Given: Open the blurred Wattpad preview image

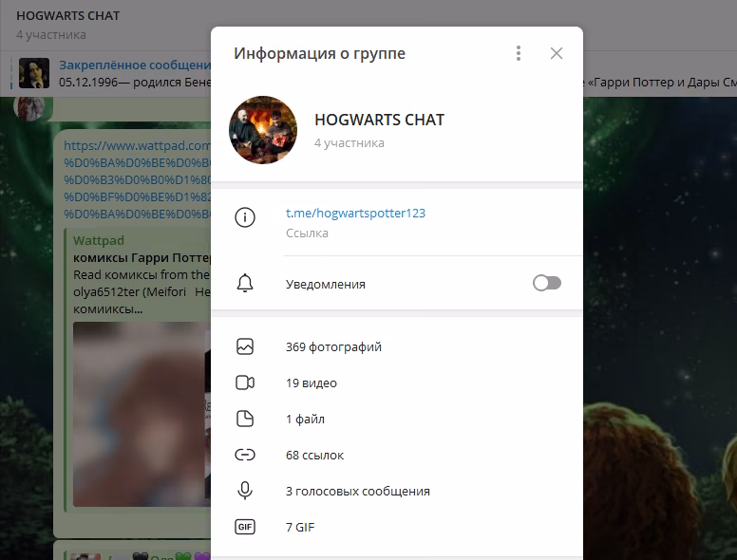Looking at the screenshot, I should point(142,414).
